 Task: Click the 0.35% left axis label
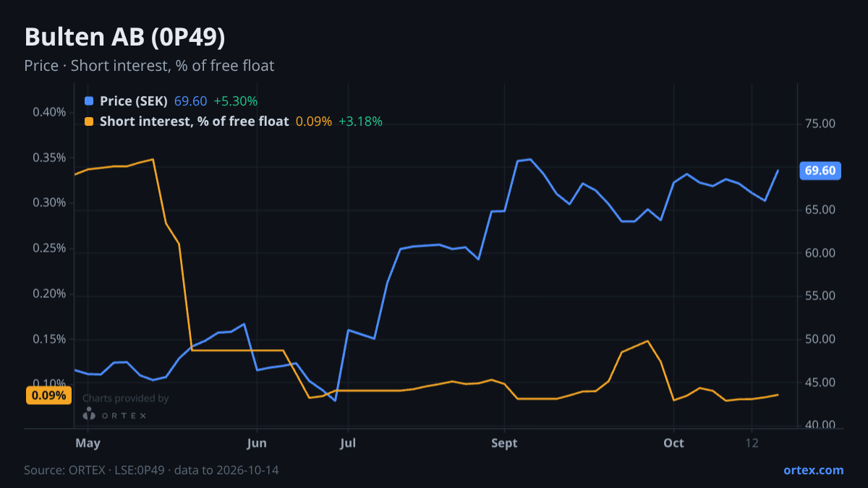pyautogui.click(x=50, y=158)
